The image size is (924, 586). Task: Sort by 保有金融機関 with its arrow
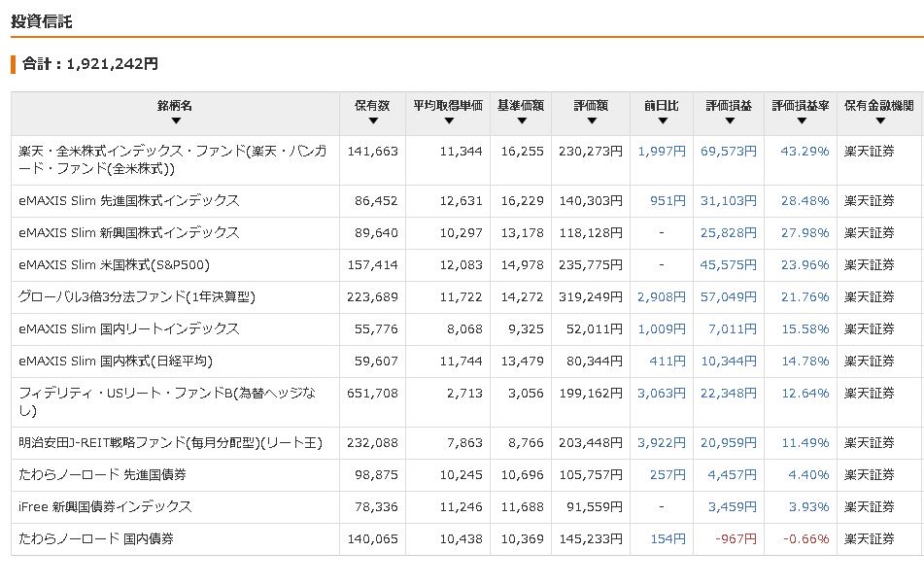(880, 121)
